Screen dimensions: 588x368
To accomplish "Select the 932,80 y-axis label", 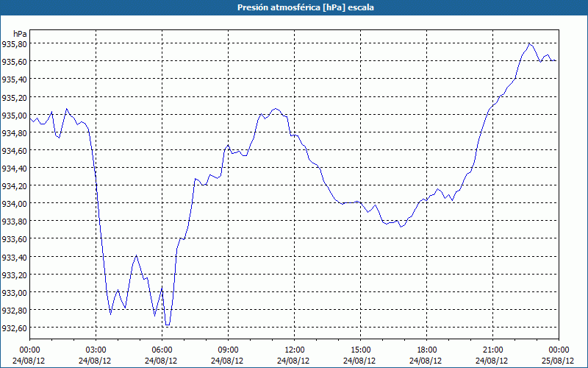I will (14, 310).
